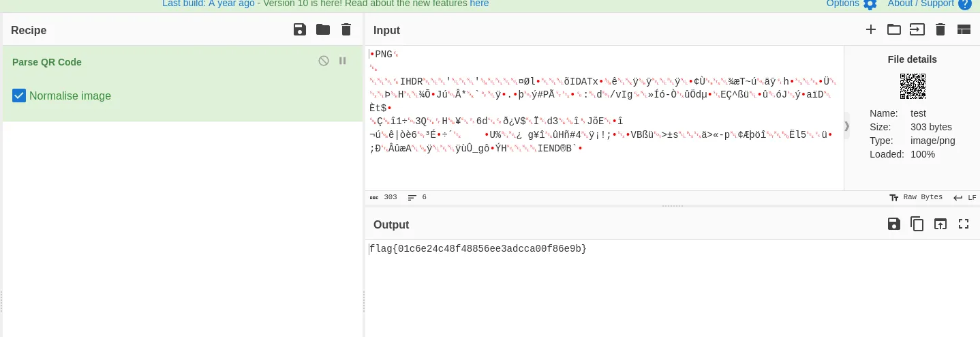Set breakpoint on Parse QR Code
The width and height of the screenshot is (980, 337).
click(x=343, y=61)
